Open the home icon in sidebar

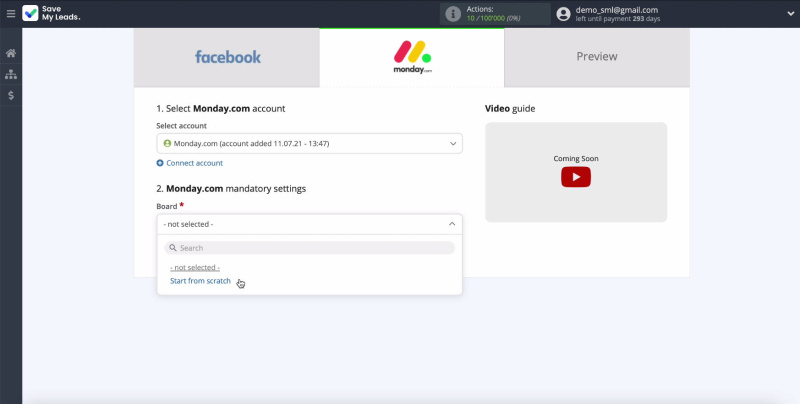11,53
